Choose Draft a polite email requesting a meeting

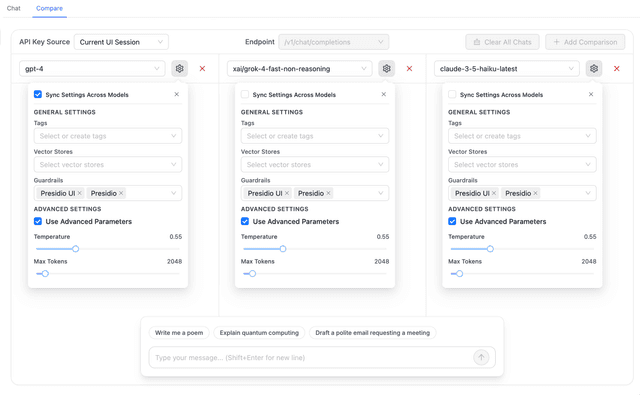click(x=373, y=333)
